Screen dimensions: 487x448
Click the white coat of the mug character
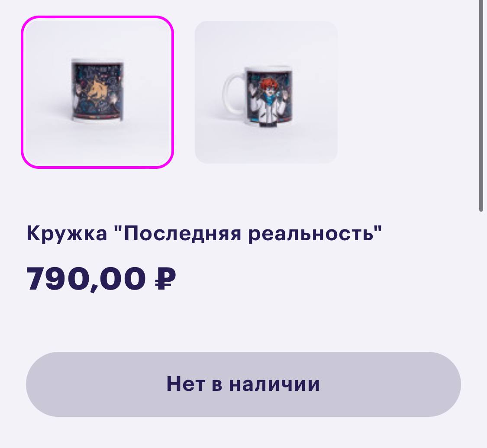tap(268, 111)
